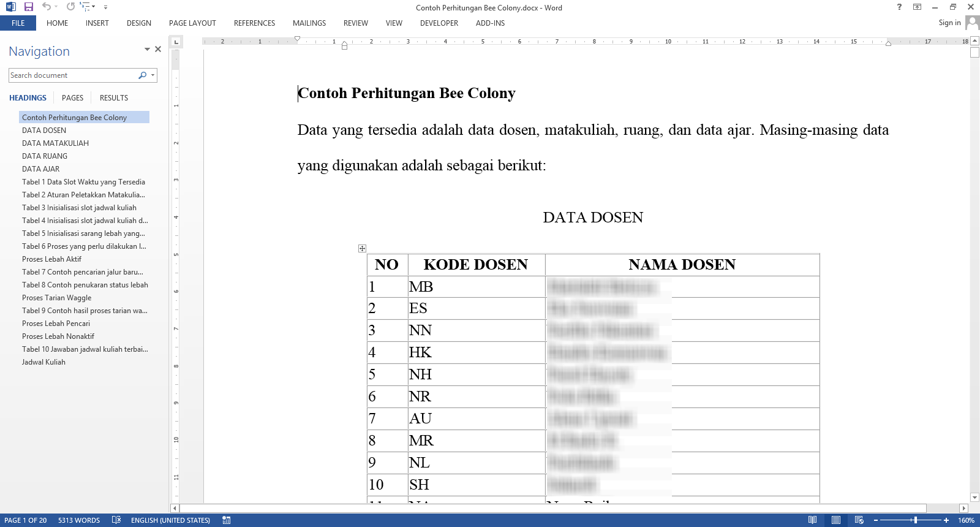The image size is (980, 527).
Task: Open Customize Quick Access Toolbar dropdown
Action: (x=105, y=7)
